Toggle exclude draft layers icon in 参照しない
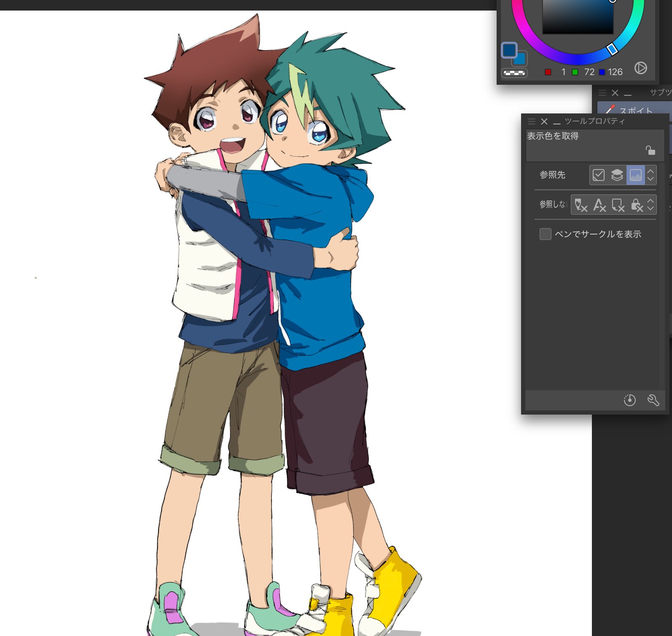 pyautogui.click(x=581, y=205)
